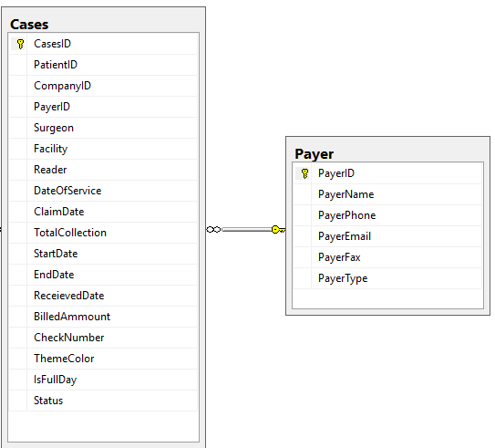
Task: Select the Payer table title
Action: (315, 154)
